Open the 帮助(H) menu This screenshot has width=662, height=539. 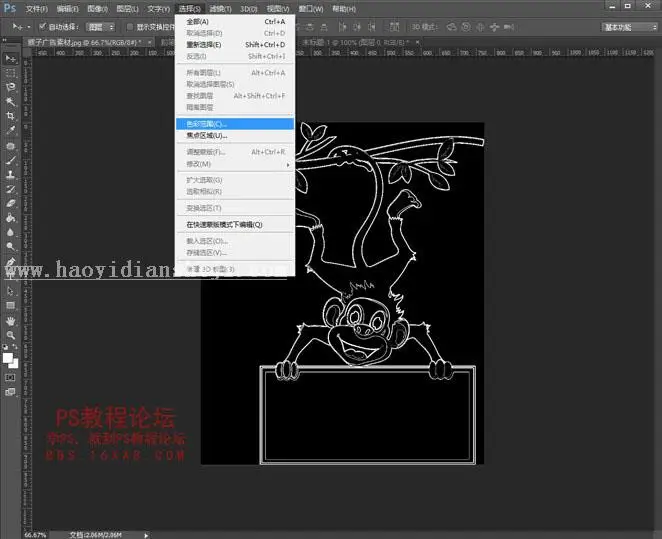[344, 8]
